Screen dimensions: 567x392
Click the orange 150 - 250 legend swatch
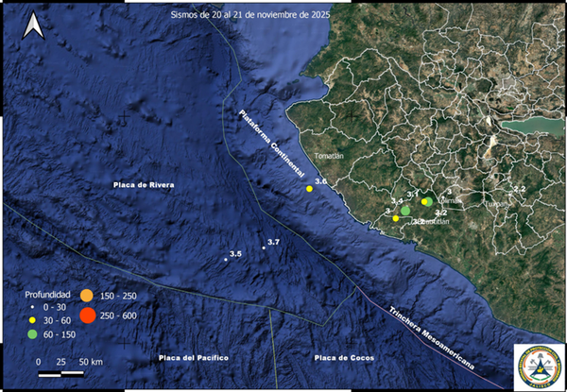(87, 296)
